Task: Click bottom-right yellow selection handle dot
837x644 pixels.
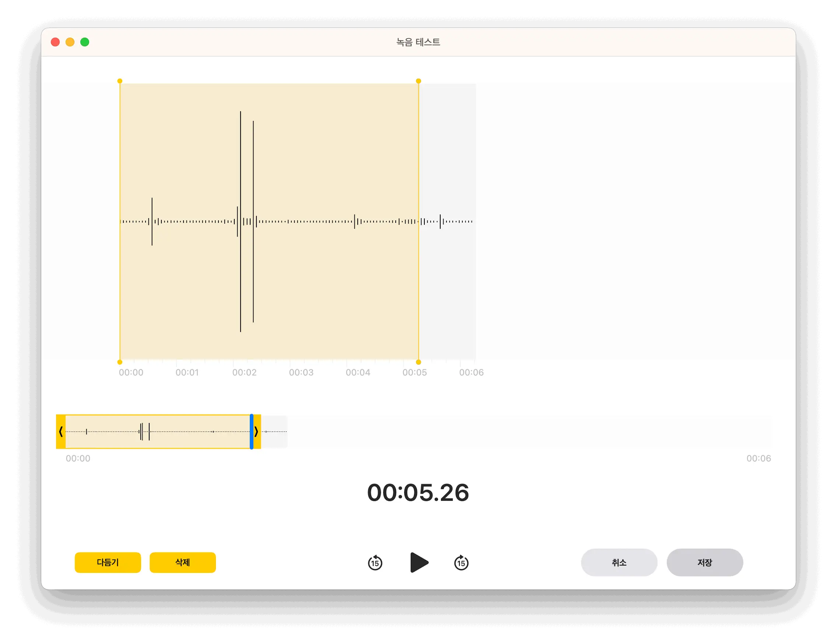Action: (x=418, y=362)
